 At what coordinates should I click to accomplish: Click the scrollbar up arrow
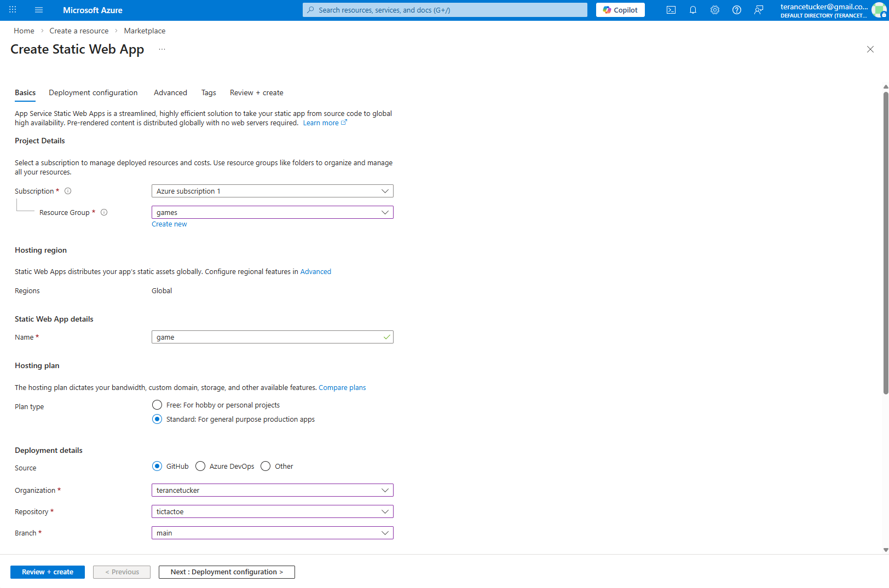pyautogui.click(x=886, y=87)
